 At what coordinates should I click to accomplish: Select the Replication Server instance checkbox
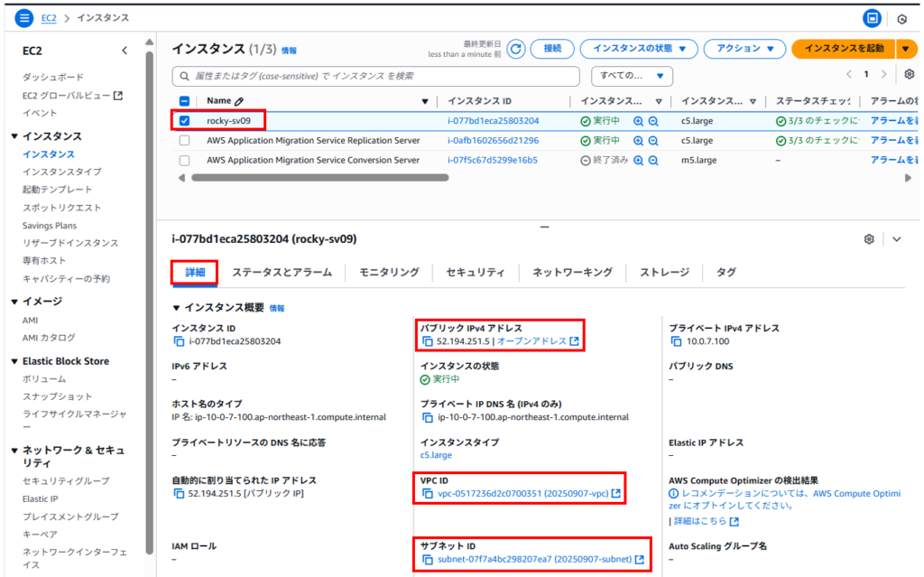pos(184,141)
